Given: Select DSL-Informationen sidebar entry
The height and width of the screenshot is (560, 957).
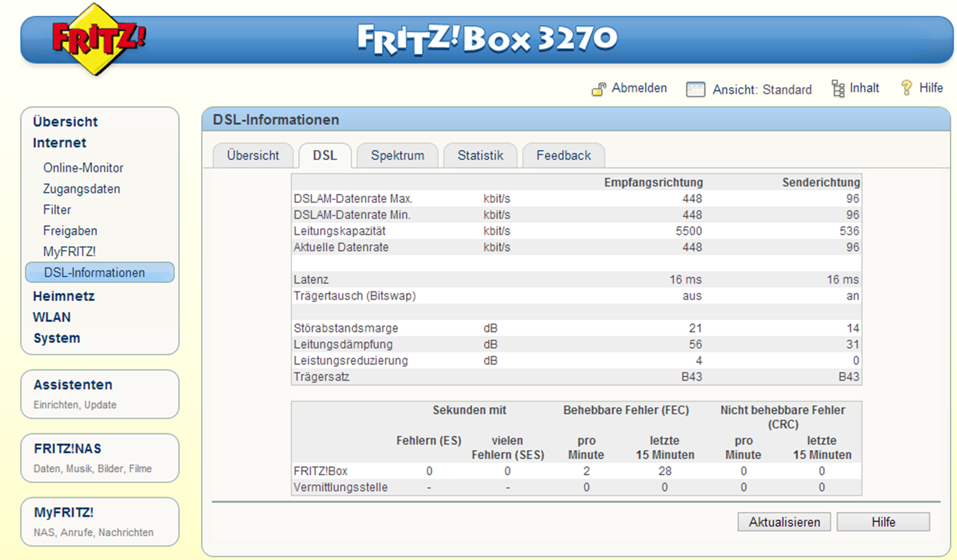Looking at the screenshot, I should point(100,272).
